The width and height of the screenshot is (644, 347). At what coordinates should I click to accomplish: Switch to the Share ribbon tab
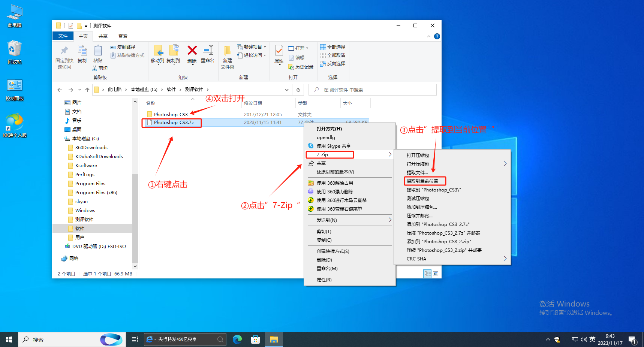[103, 36]
